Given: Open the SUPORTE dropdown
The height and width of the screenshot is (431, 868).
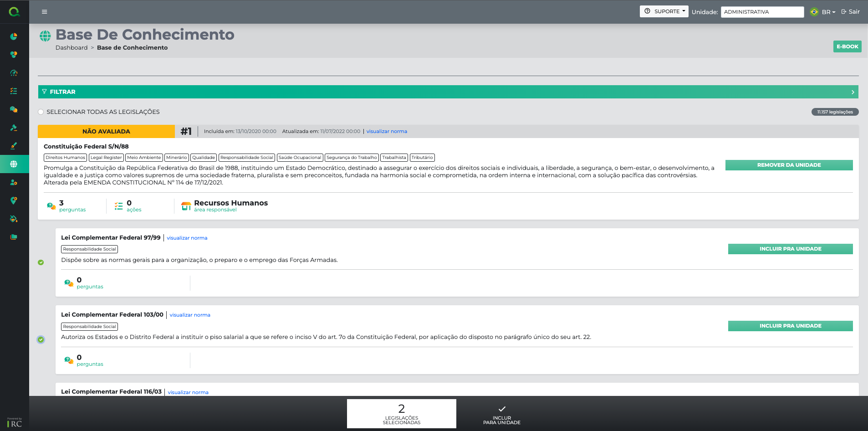Looking at the screenshot, I should point(664,11).
